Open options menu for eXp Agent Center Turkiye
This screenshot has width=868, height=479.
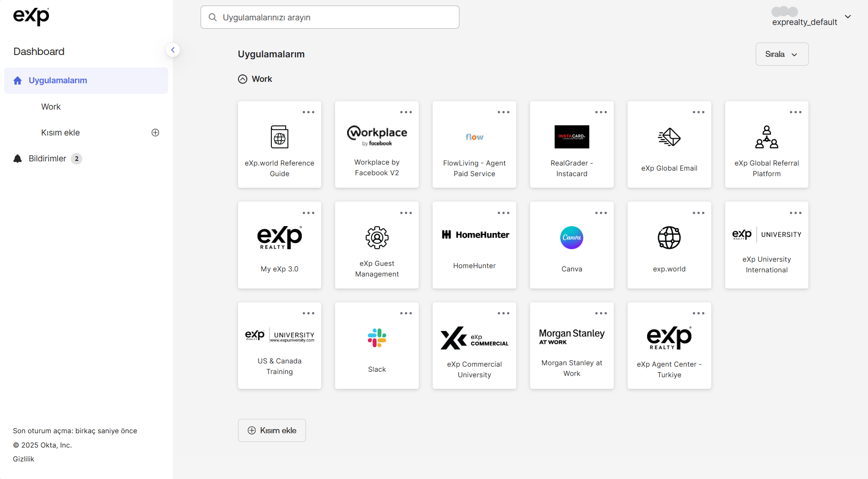698,313
